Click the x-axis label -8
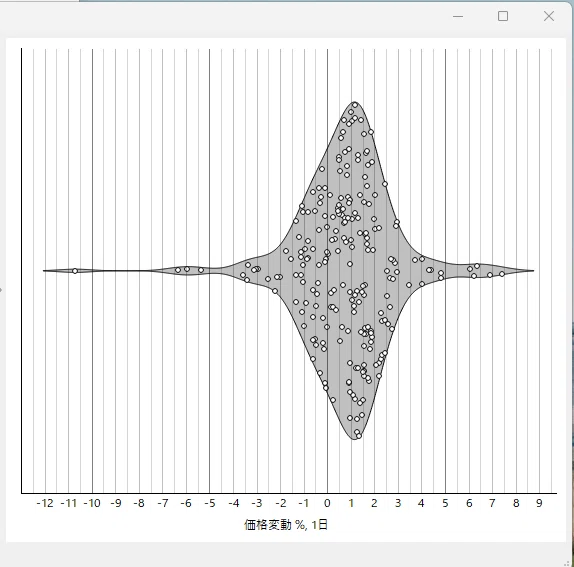Viewport: 574px width, 567px height. (x=139, y=503)
